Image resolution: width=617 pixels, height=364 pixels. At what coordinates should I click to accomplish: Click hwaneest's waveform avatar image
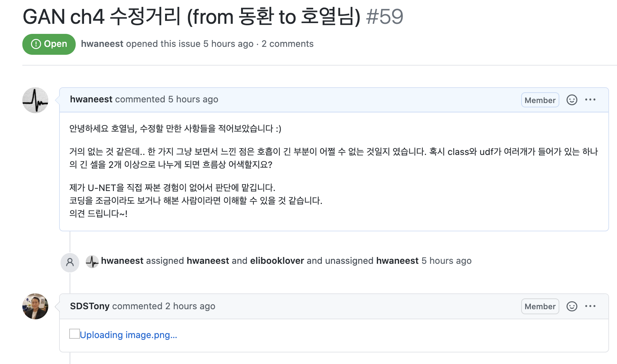click(x=35, y=100)
